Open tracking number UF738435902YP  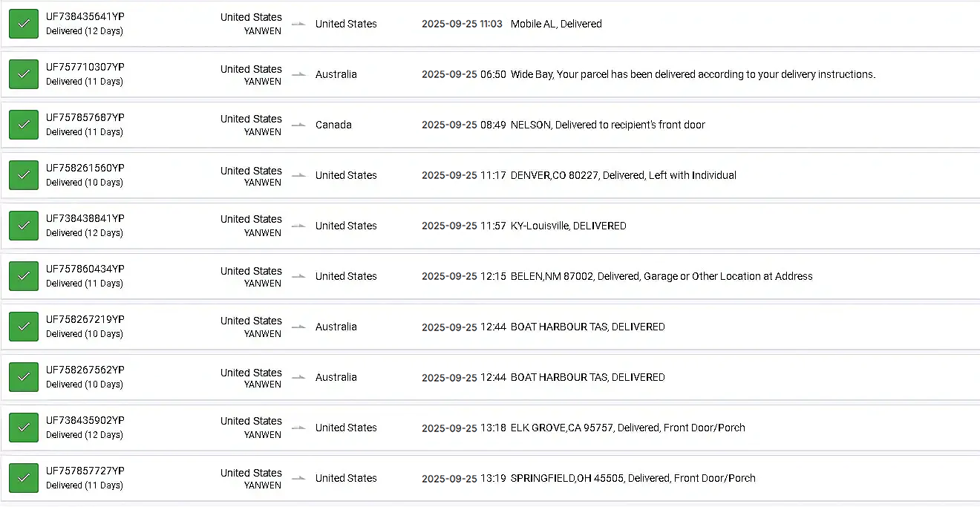pyautogui.click(x=85, y=420)
